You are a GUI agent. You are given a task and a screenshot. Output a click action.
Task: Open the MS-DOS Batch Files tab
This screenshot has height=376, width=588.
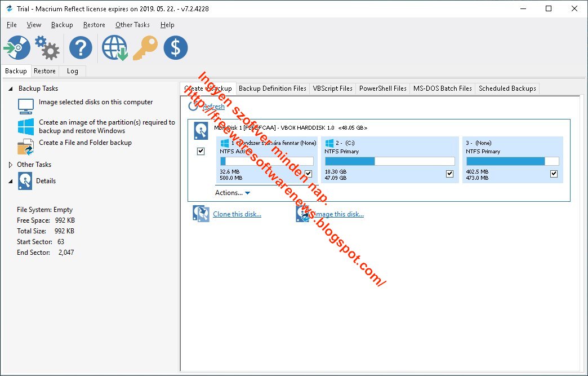[x=443, y=89]
